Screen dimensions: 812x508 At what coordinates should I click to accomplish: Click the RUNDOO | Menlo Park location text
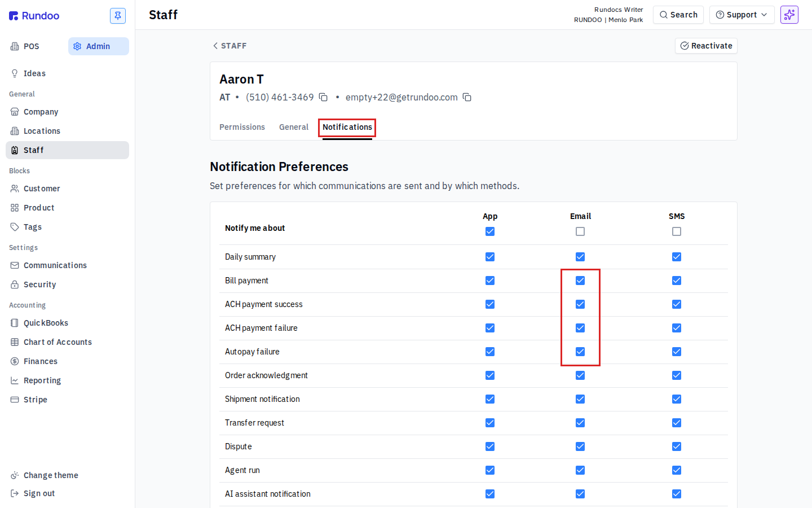pos(608,20)
